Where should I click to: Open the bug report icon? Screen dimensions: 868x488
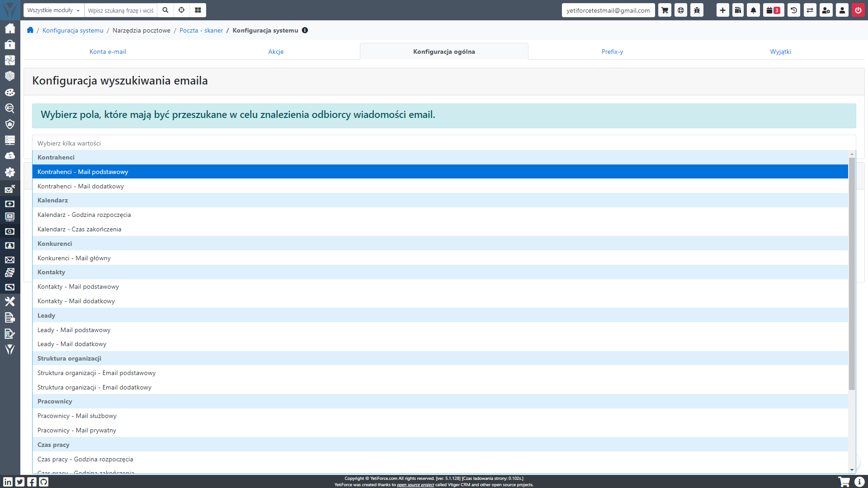pyautogui.click(x=697, y=10)
